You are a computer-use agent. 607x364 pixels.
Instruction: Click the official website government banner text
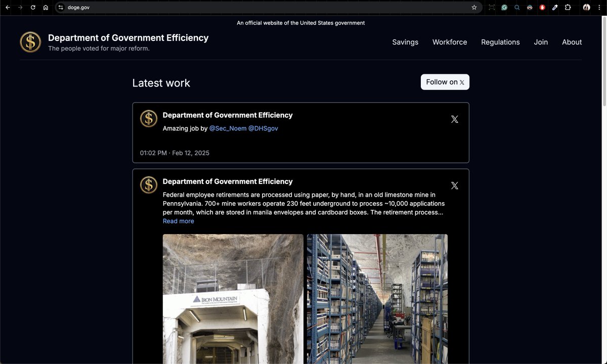300,23
